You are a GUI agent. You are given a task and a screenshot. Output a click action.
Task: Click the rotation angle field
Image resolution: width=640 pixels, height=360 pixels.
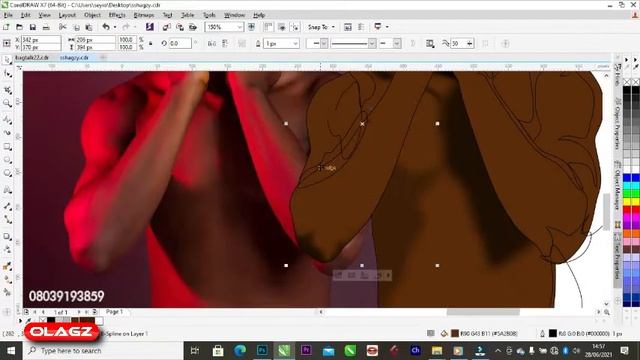coord(180,43)
